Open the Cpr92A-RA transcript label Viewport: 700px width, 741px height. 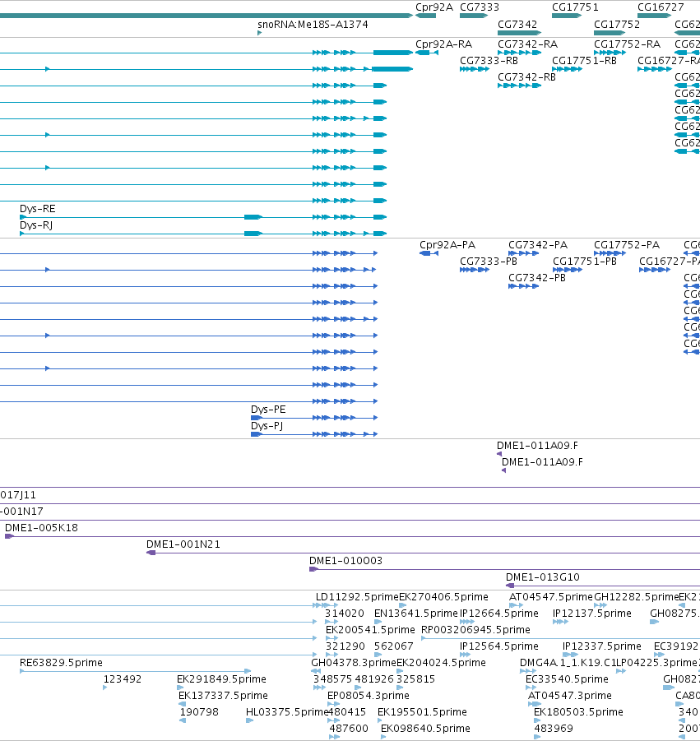(444, 44)
